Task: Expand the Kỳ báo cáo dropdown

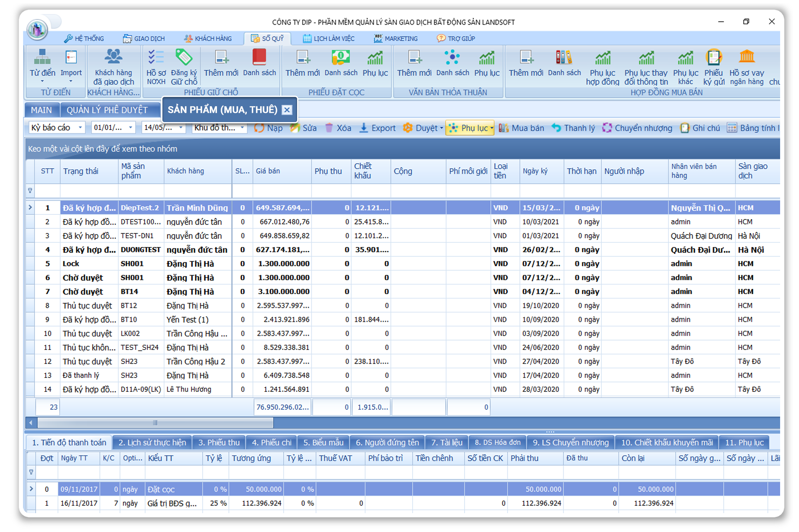Action: point(80,128)
